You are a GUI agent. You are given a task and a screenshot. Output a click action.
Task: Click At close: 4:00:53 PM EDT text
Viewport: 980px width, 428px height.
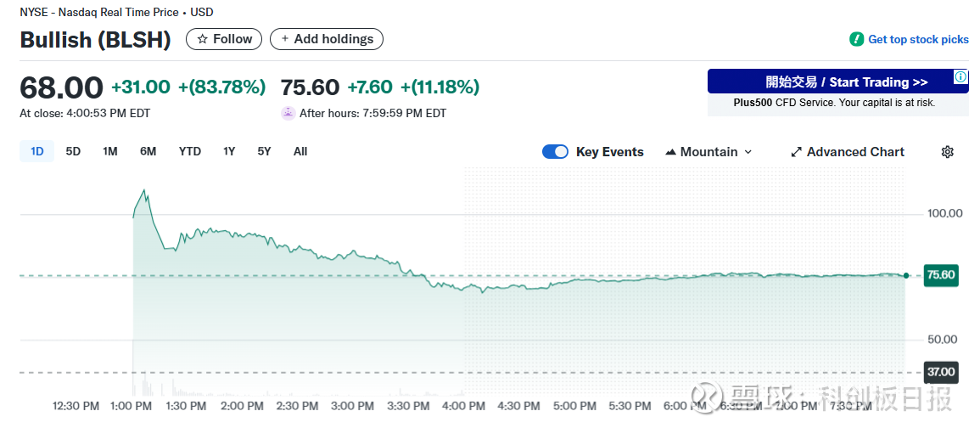click(x=85, y=113)
